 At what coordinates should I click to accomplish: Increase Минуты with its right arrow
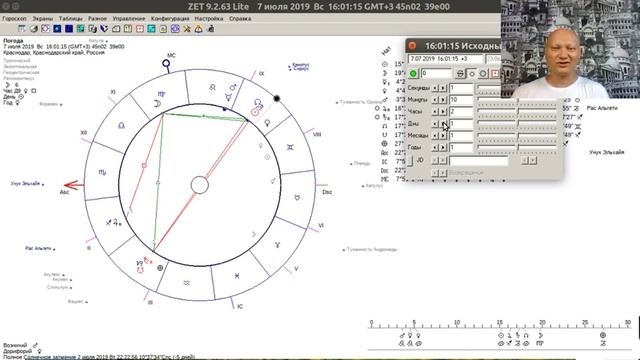(x=443, y=100)
